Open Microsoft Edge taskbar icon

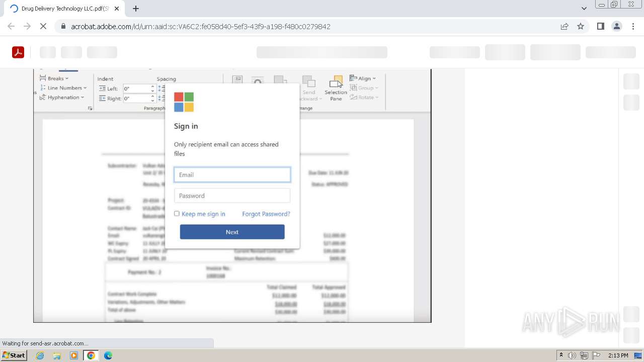tap(108, 355)
